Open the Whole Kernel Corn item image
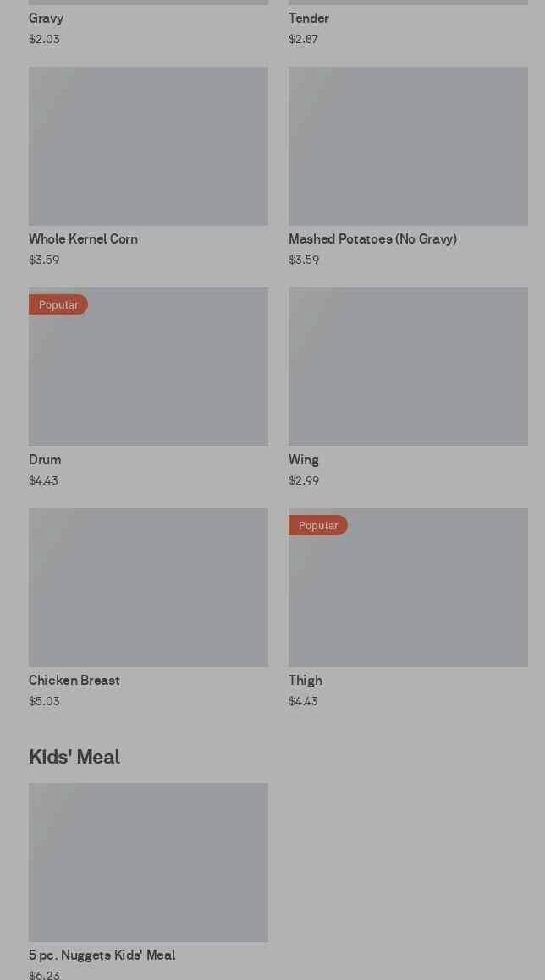The height and width of the screenshot is (980, 545). (148, 146)
